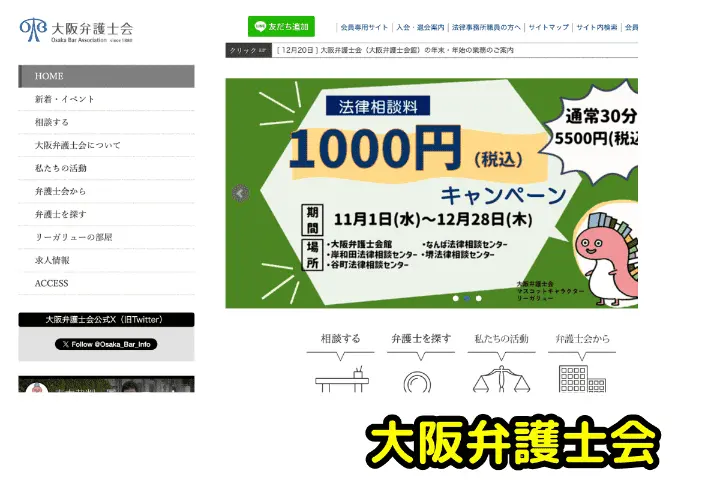Click the 弁護士会から heading above the building icon
This screenshot has height=480, width=720.
[x=582, y=339]
